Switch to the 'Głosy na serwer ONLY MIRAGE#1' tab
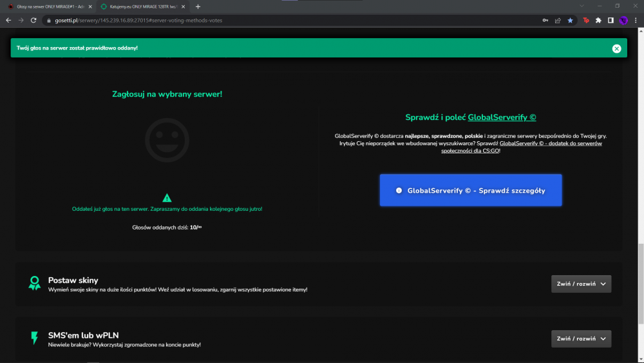Viewport: 644px width, 363px height. coord(50,6)
